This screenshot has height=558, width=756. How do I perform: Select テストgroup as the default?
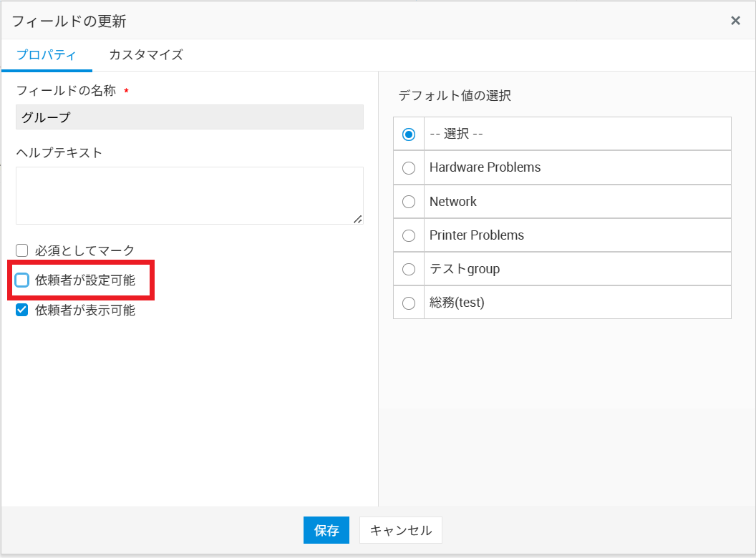[x=409, y=270]
